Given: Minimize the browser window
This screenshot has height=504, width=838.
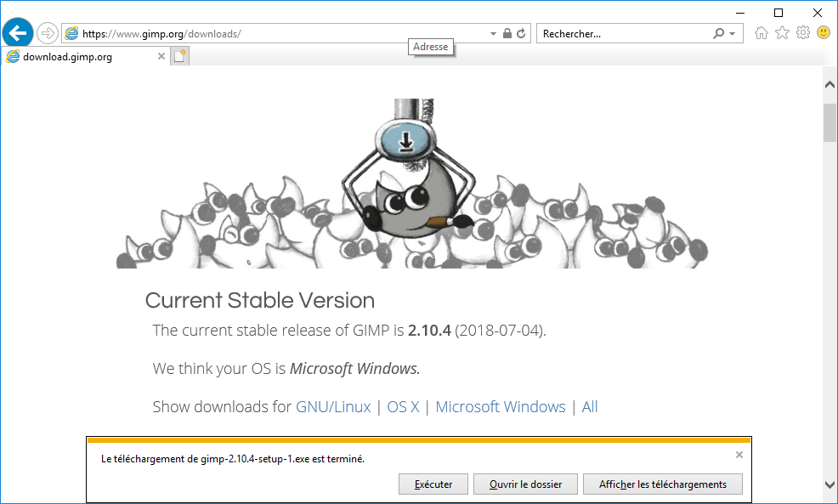Looking at the screenshot, I should 740,12.
